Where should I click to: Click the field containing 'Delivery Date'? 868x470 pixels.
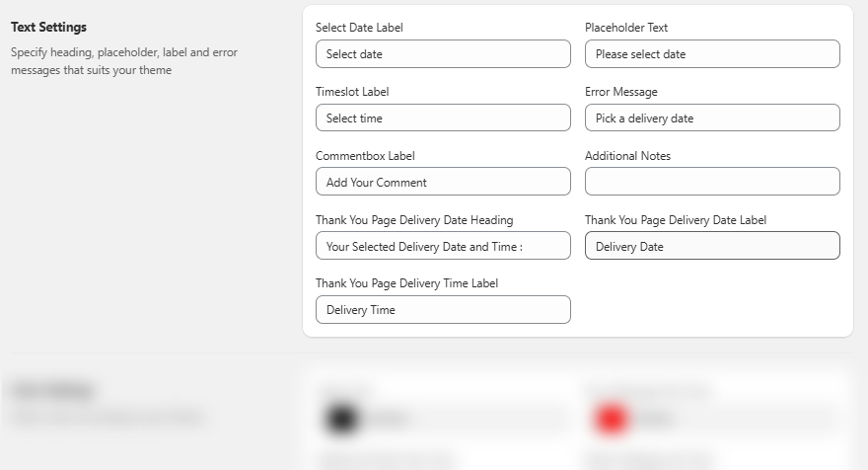point(712,246)
